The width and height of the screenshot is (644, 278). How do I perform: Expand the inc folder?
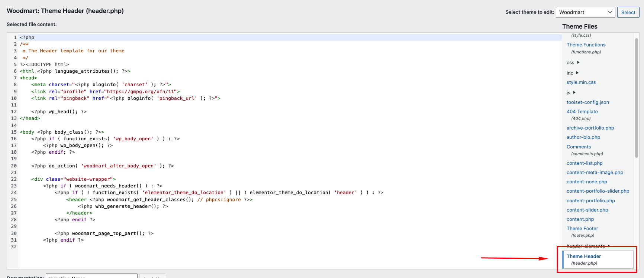(573, 73)
